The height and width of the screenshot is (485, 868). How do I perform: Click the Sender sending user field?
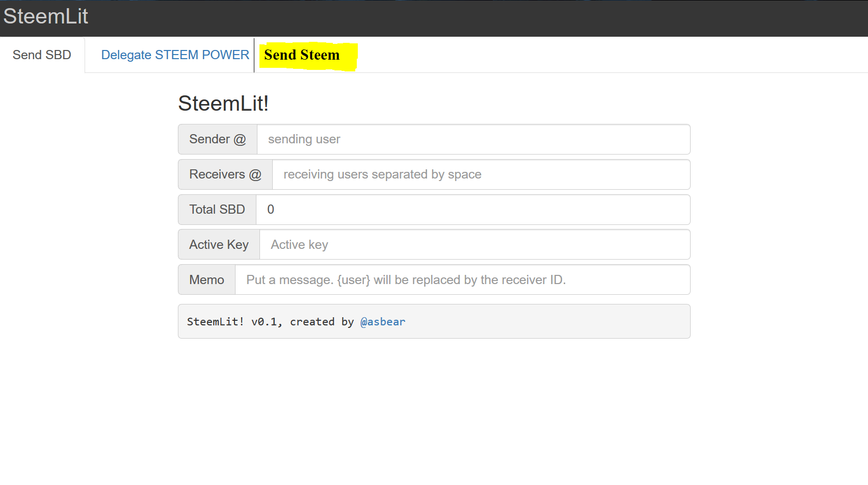click(474, 139)
